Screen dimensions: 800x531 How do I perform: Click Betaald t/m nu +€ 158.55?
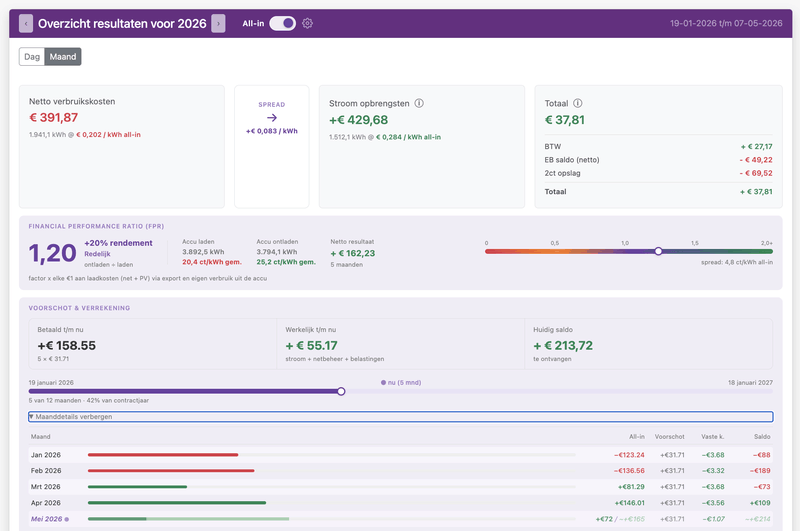pos(66,345)
